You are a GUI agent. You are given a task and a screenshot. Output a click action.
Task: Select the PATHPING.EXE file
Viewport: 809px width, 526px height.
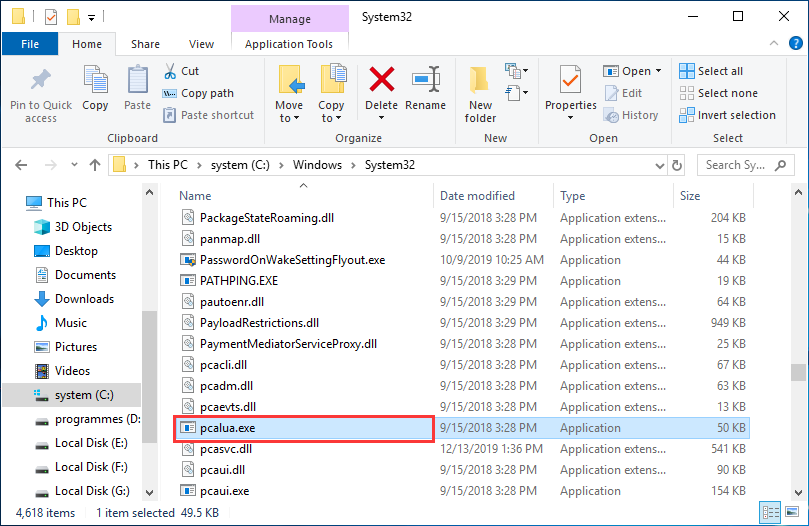click(x=239, y=281)
